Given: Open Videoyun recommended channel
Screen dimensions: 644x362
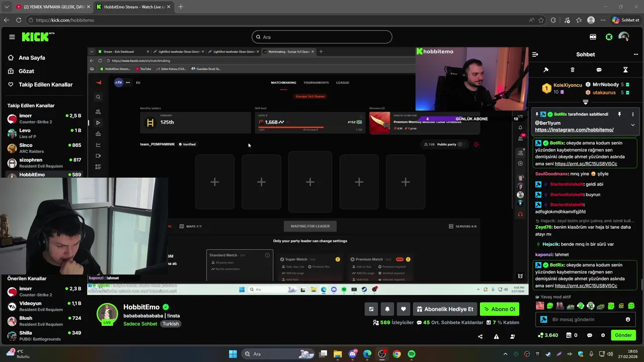Looking at the screenshot, I should [x=44, y=306].
